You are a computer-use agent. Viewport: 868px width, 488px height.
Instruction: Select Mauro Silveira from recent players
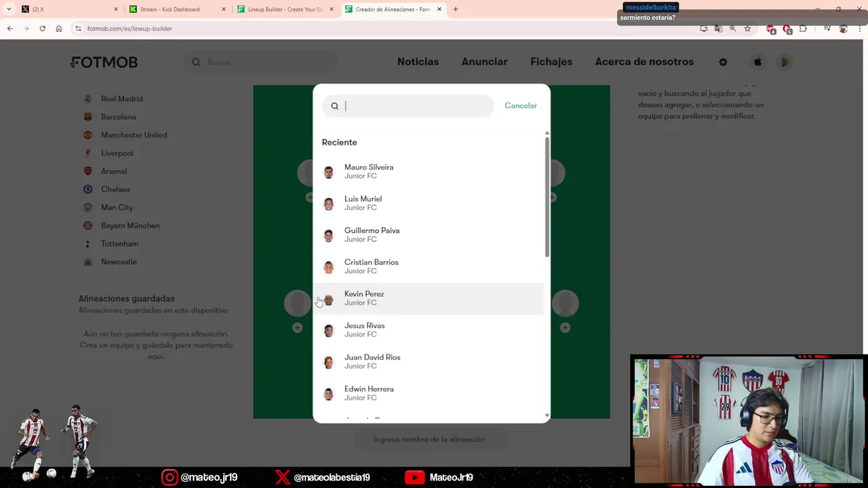tap(429, 171)
